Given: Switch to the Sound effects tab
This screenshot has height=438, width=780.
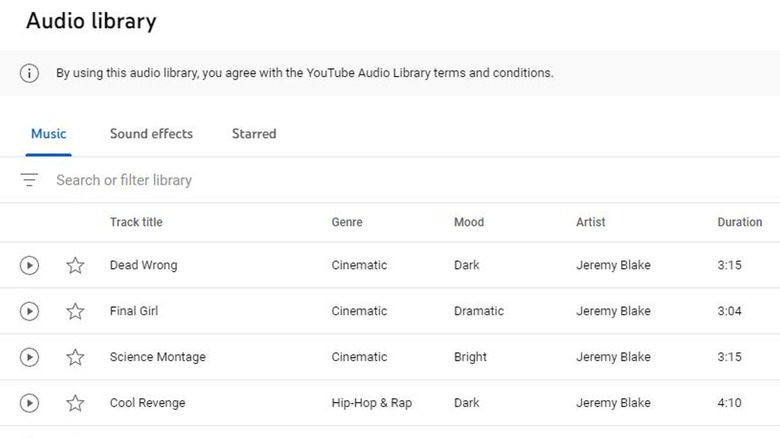Looking at the screenshot, I should (151, 134).
